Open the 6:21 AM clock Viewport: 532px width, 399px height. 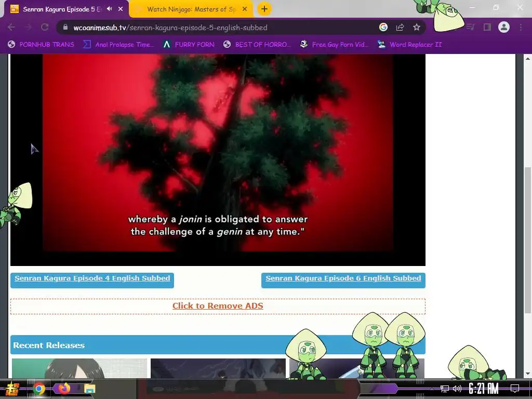(x=484, y=389)
